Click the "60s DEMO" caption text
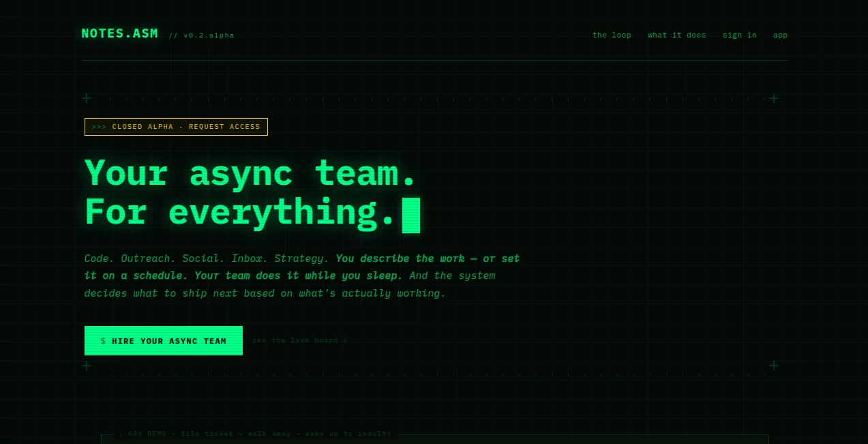The image size is (868, 444). click(x=256, y=434)
